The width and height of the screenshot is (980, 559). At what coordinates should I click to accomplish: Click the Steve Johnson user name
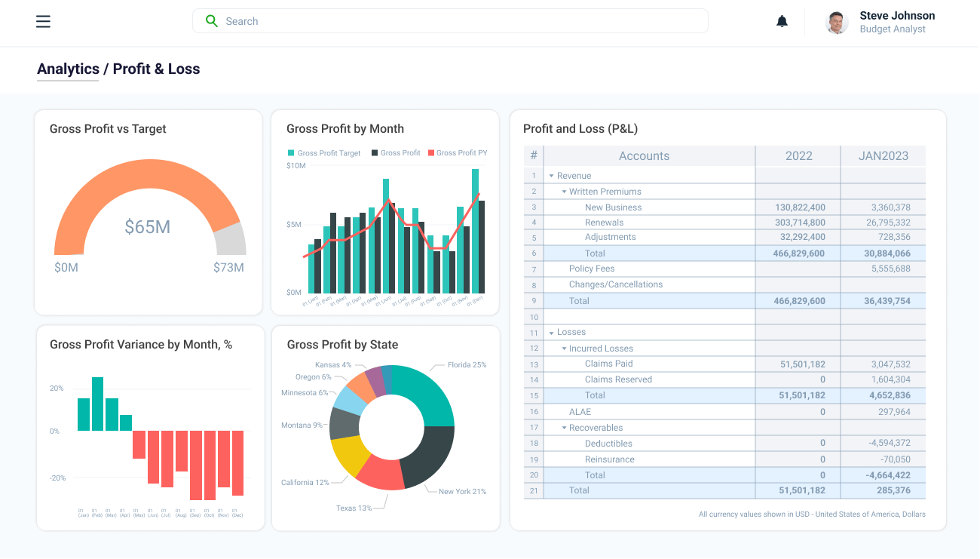[897, 16]
